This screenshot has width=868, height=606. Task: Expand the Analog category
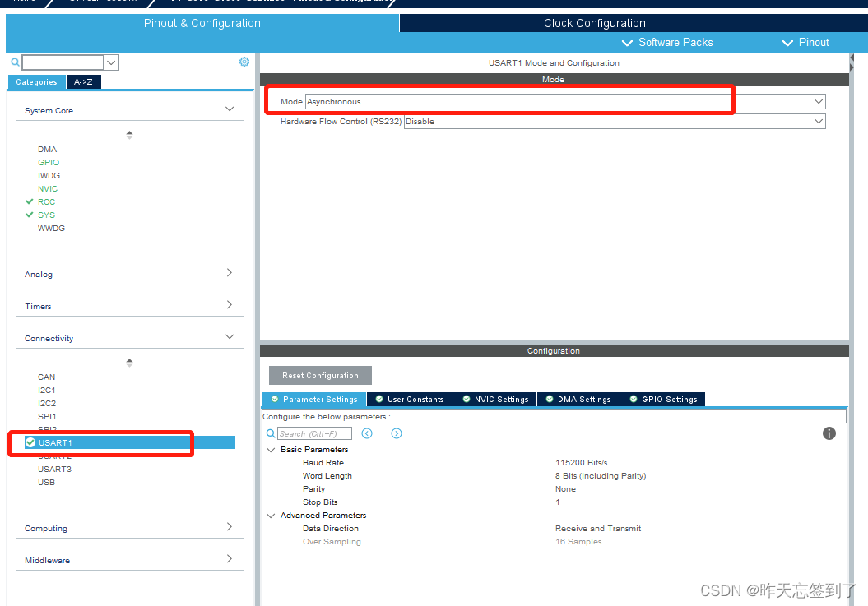[x=230, y=272]
